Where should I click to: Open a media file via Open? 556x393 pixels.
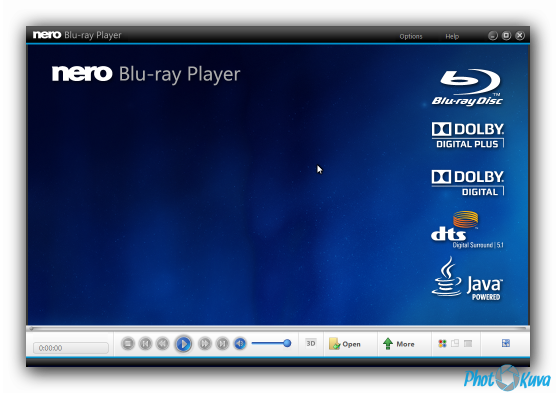coord(345,344)
